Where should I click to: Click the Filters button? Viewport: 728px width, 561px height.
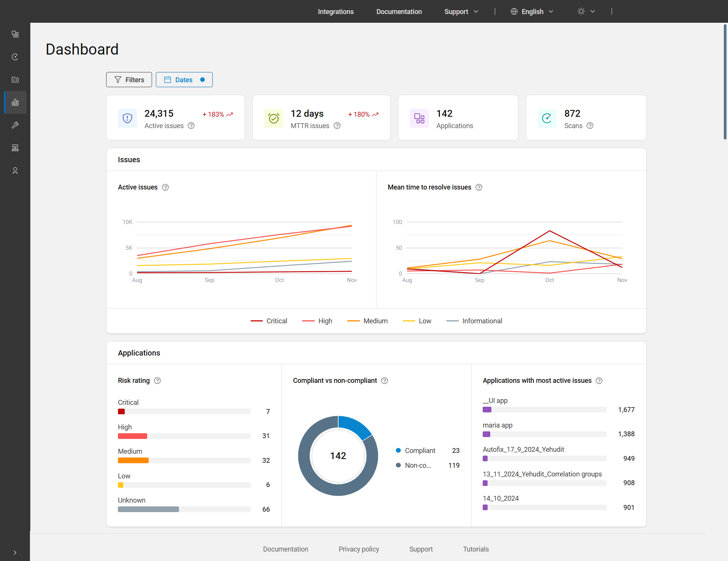[129, 80]
